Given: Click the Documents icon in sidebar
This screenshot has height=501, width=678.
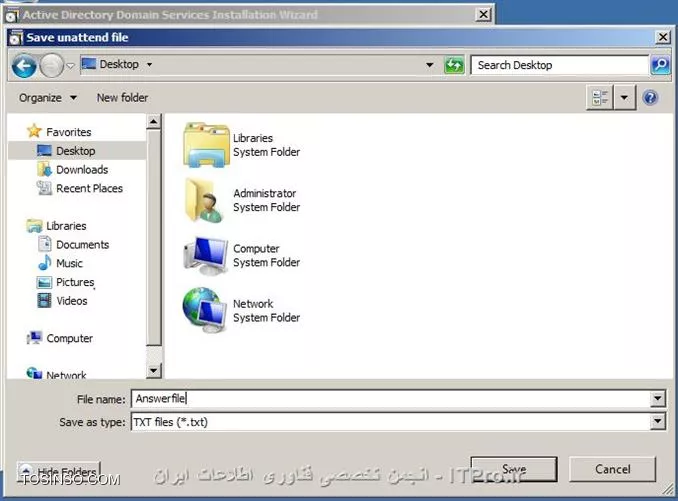Looking at the screenshot, I should (x=45, y=244).
